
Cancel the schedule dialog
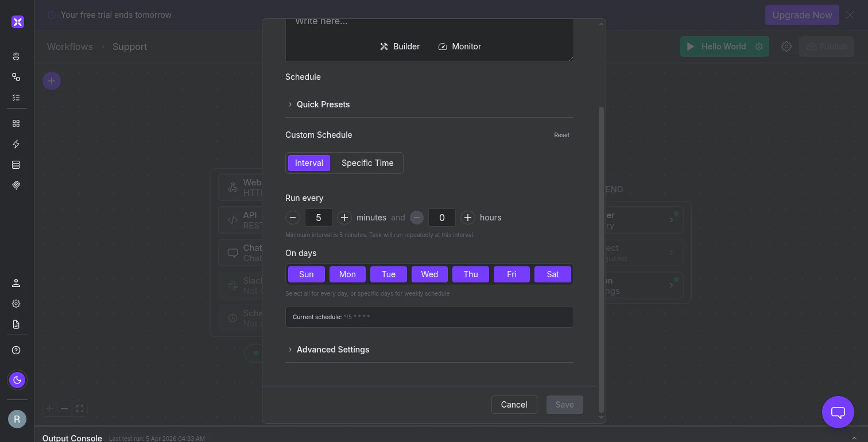(x=514, y=404)
